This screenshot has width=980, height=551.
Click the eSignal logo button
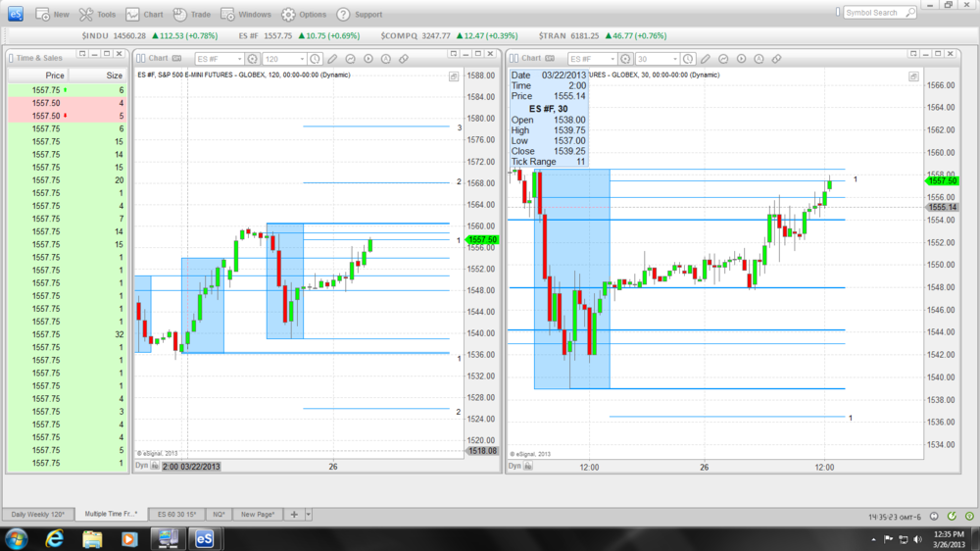click(x=16, y=14)
